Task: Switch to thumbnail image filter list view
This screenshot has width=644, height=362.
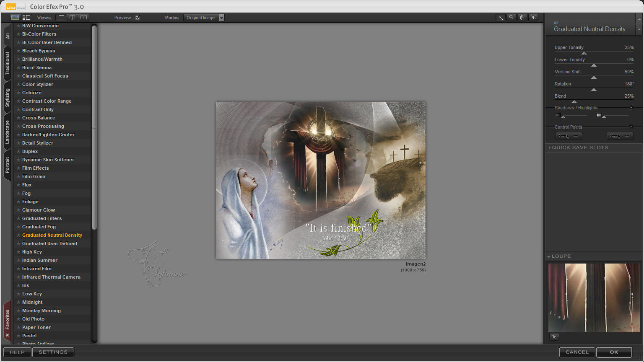Action: pos(15,18)
